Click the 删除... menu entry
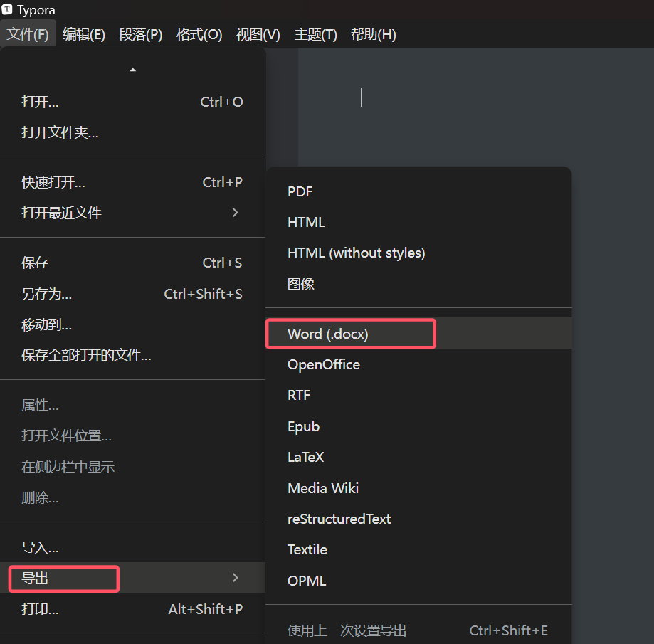Viewport: 654px width, 644px height. [x=132, y=497]
